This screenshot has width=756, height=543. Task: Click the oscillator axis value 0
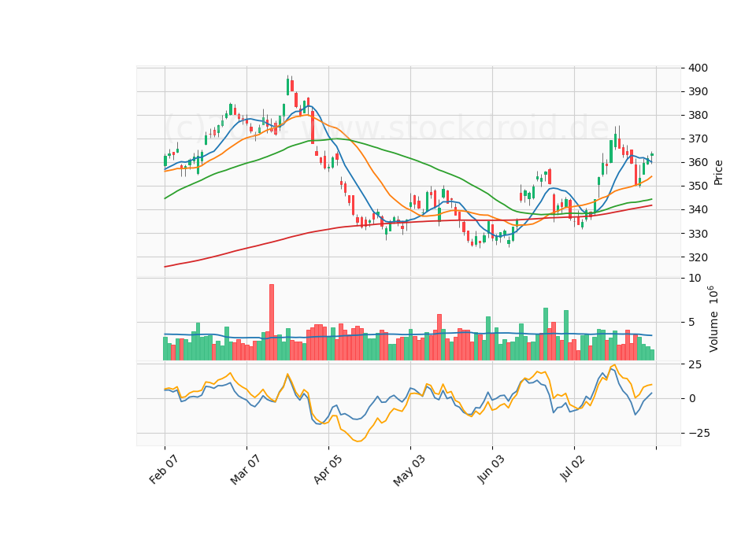(x=692, y=398)
